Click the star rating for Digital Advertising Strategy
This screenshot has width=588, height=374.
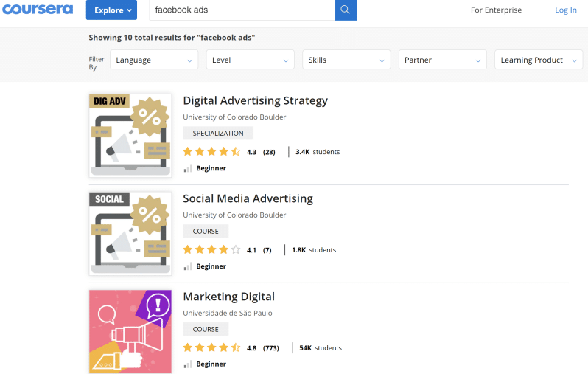(211, 152)
